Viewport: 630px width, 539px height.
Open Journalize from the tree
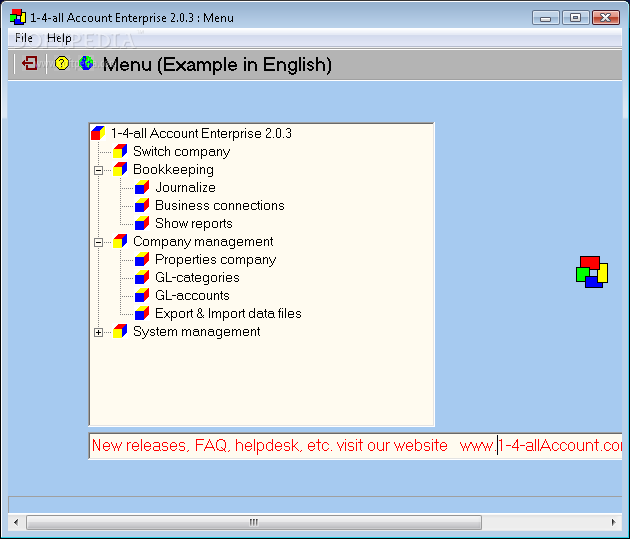pyautogui.click(x=185, y=188)
